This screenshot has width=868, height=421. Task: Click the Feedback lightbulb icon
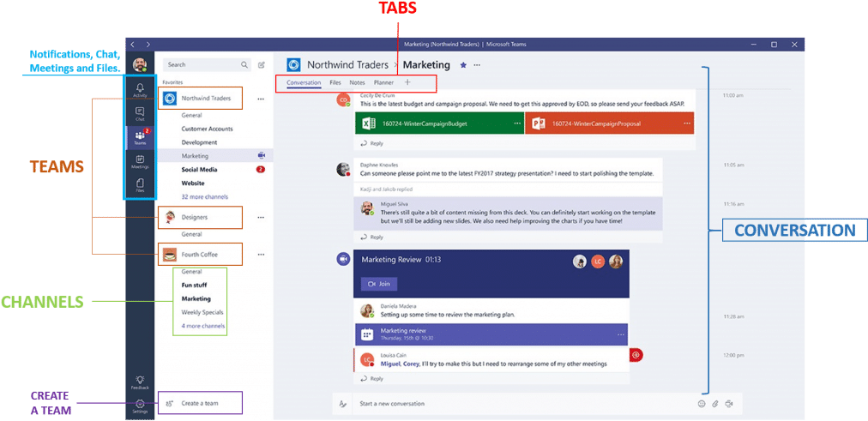[140, 382]
